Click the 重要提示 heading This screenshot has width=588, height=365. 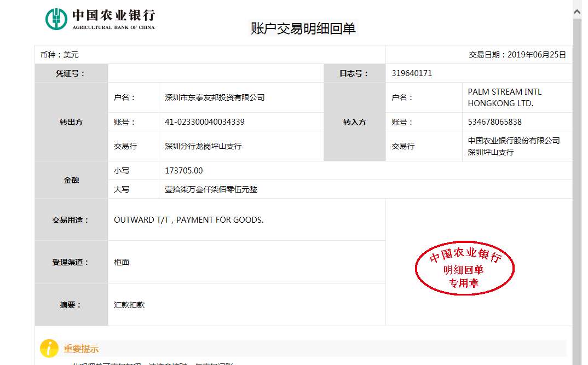(x=81, y=349)
